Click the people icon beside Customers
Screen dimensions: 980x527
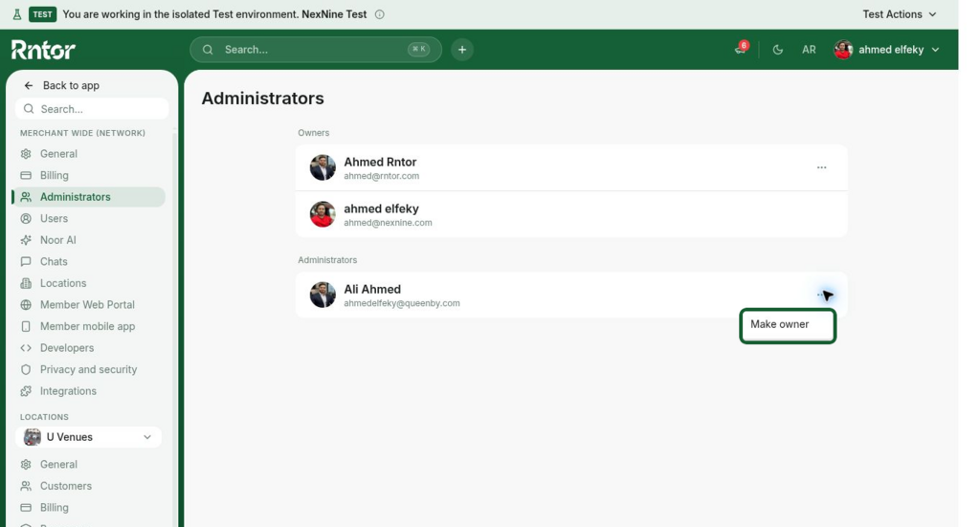tap(26, 486)
